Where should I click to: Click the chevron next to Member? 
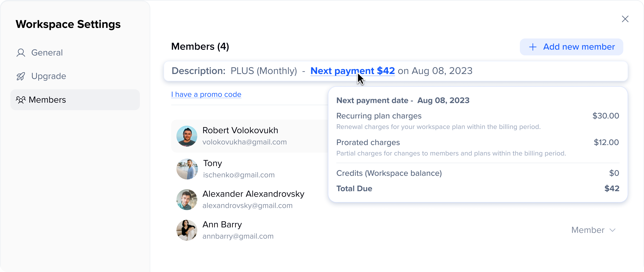pyautogui.click(x=612, y=230)
